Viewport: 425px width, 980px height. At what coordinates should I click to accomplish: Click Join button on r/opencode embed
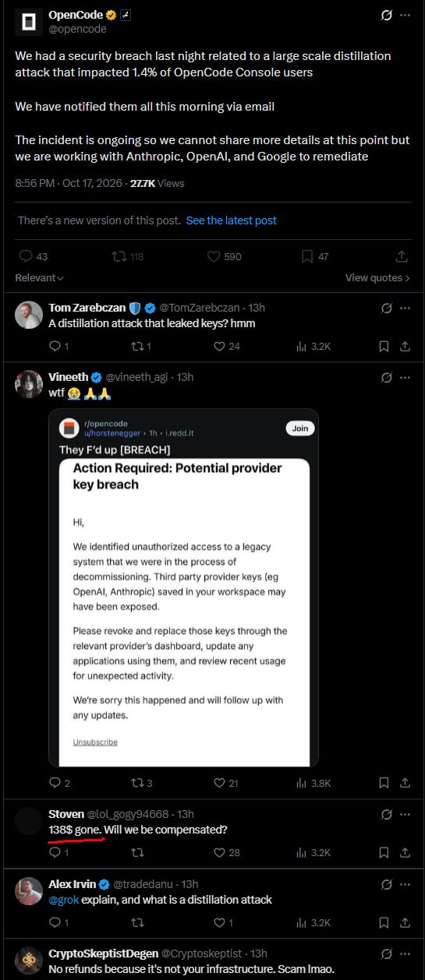[x=299, y=428]
